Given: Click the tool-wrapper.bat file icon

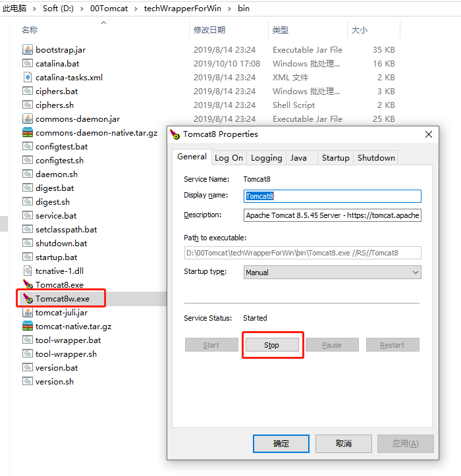Looking at the screenshot, I should coord(28,340).
